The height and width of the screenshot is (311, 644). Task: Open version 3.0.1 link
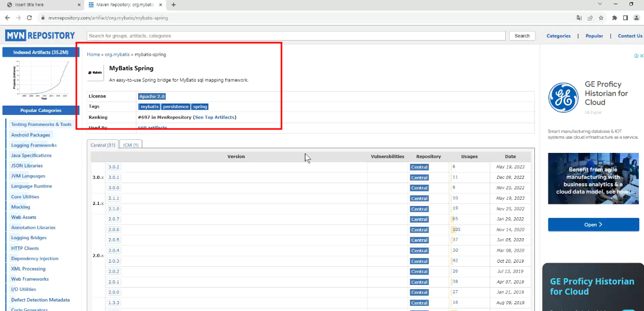pyautogui.click(x=114, y=177)
